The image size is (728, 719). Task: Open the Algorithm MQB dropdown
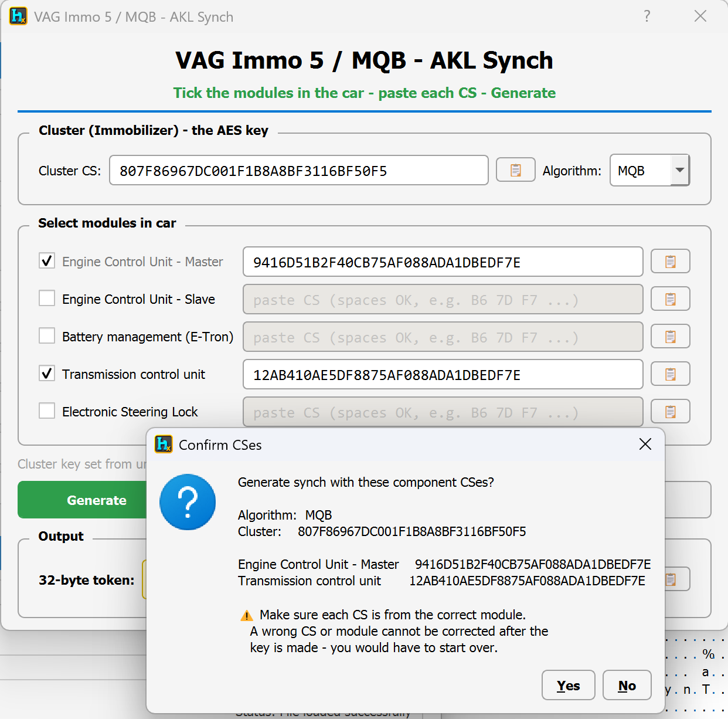pyautogui.click(x=650, y=170)
